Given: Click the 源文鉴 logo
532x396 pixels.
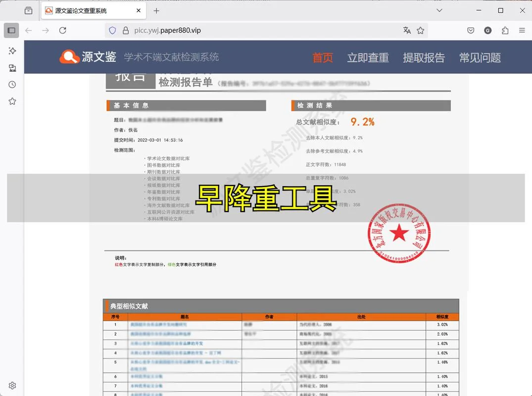Looking at the screenshot, I should 88,56.
